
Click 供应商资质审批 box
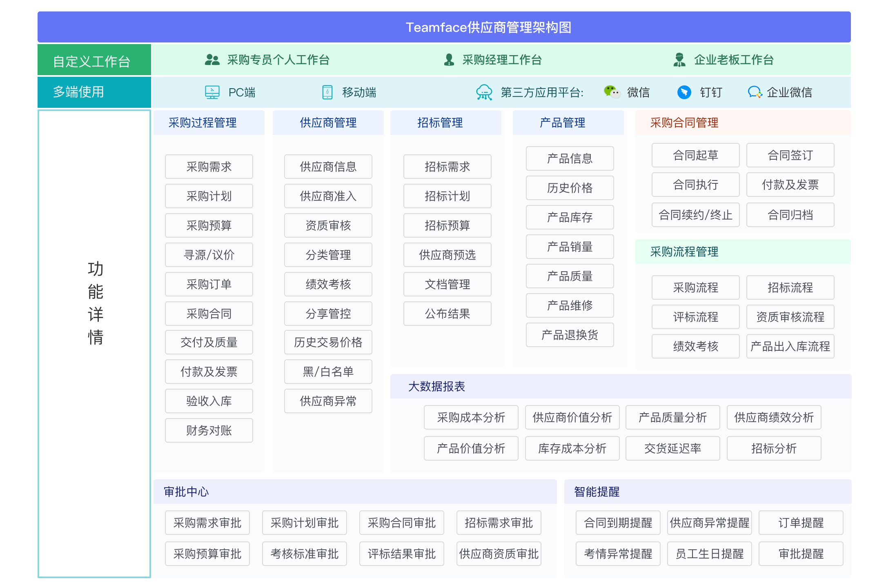tap(499, 554)
